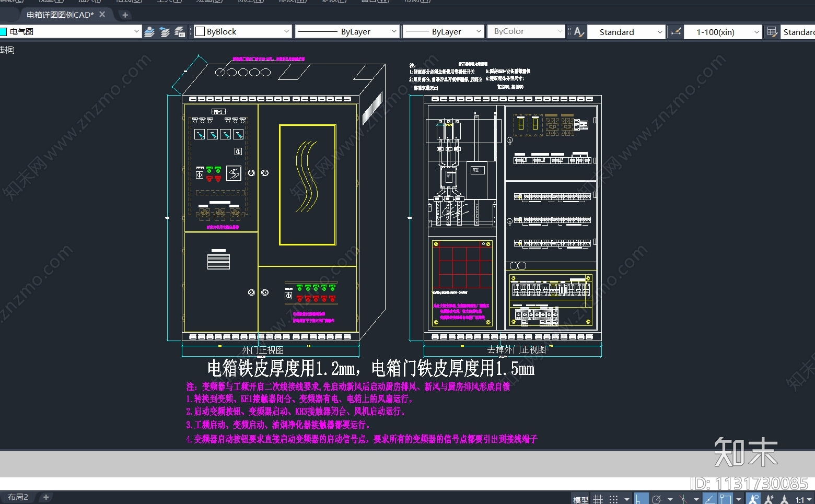Screen dimensions: 815x504
Task: Open the layer properties manager icon
Action: pos(180,31)
